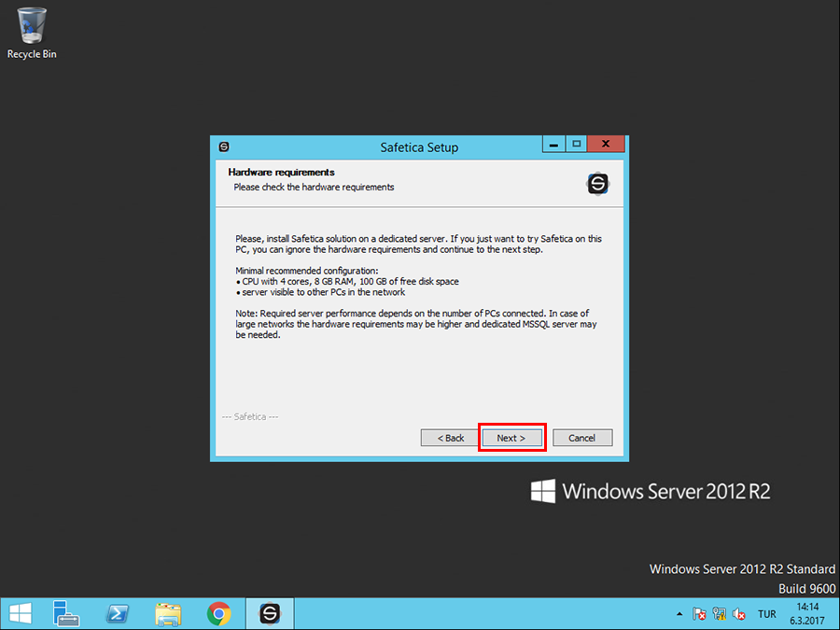
Task: Go back using the Back button
Action: (451, 438)
